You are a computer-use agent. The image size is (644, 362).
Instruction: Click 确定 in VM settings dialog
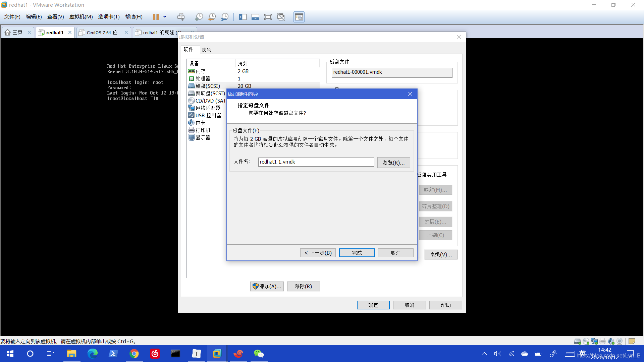pos(373,305)
